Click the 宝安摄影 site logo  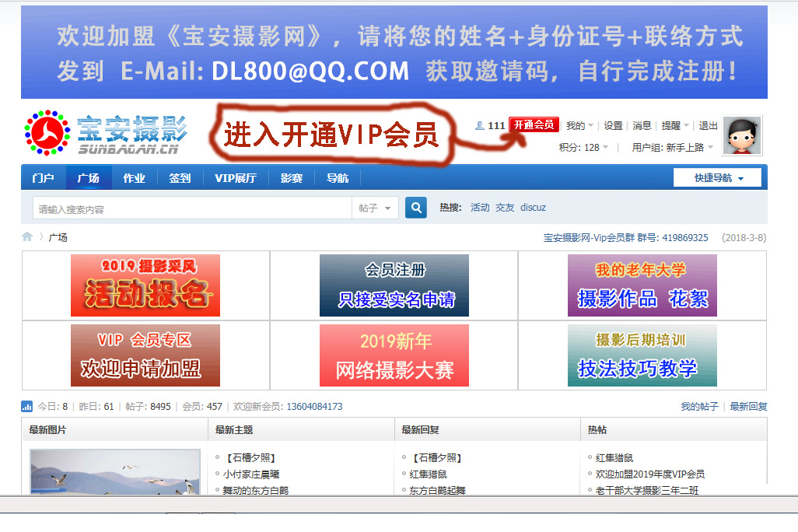point(106,132)
